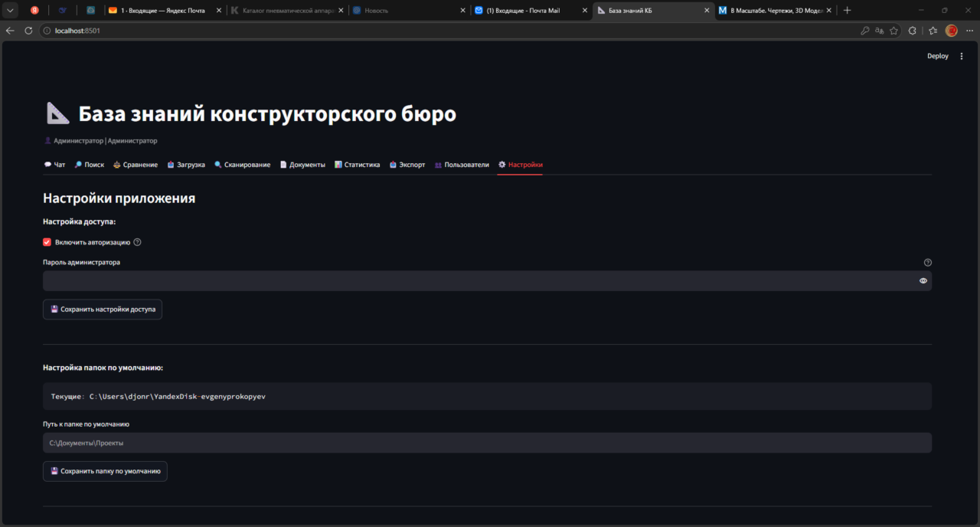View site information icon beside the address

pos(47,31)
